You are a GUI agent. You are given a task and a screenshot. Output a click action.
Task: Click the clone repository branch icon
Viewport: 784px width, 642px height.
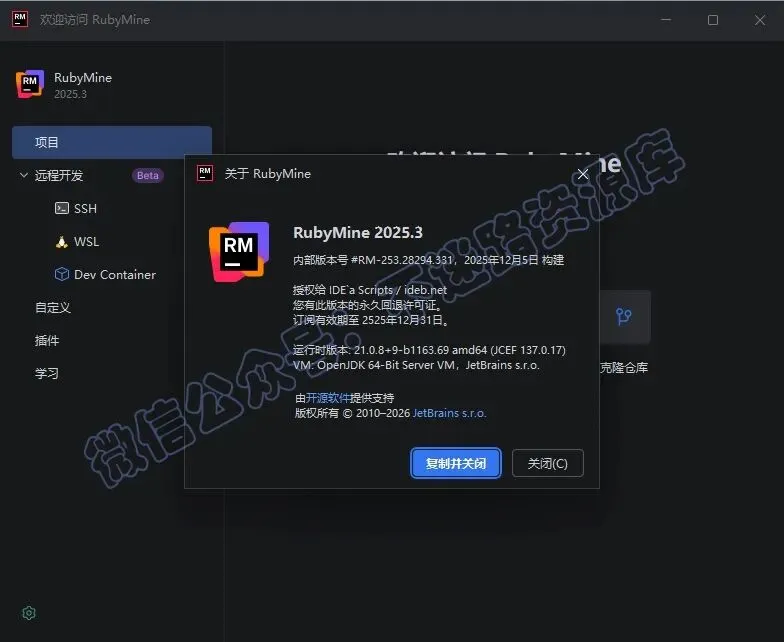pyautogui.click(x=624, y=316)
